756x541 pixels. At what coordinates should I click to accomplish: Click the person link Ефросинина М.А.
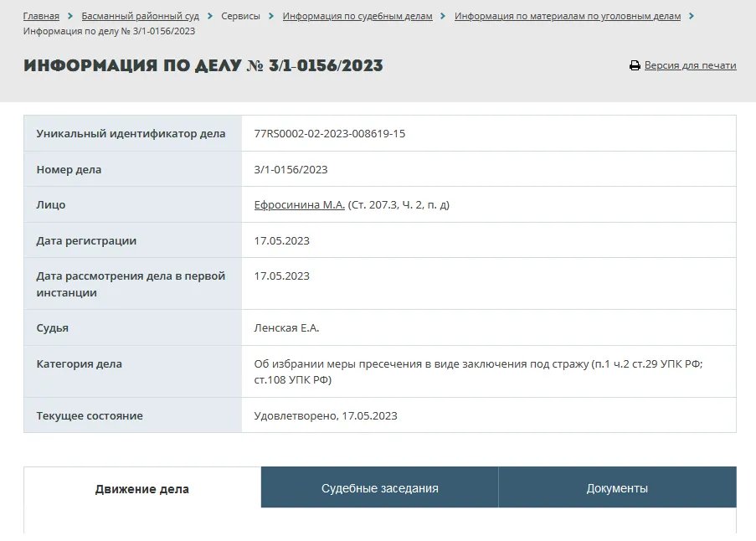pos(299,205)
